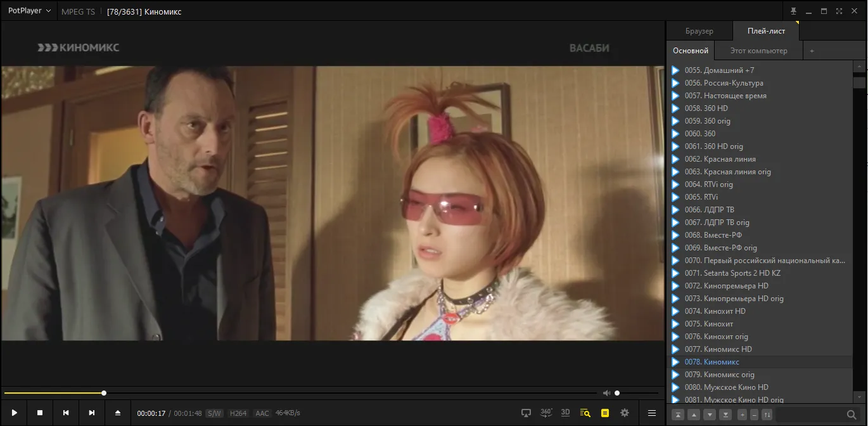This screenshot has height=426, width=868.
Task: Click play icon beside 0059. 360 orig
Action: [x=676, y=121]
